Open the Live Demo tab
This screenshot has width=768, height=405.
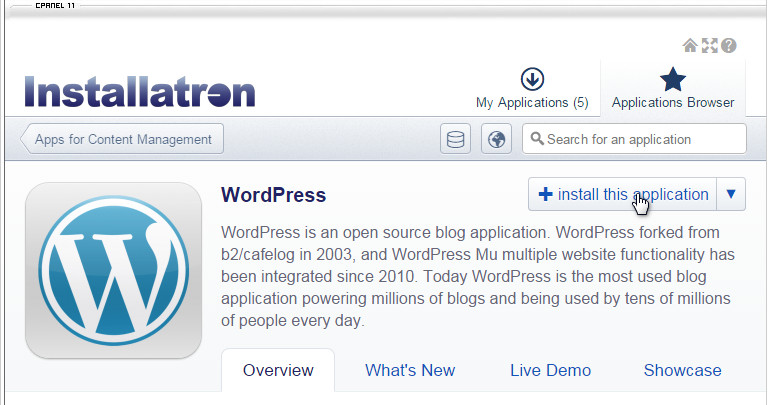tap(551, 370)
